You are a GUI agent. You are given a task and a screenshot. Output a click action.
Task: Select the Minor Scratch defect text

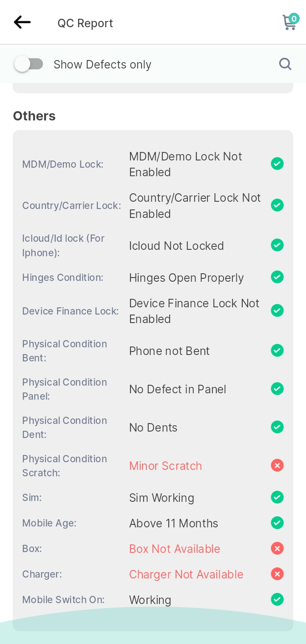click(165, 466)
